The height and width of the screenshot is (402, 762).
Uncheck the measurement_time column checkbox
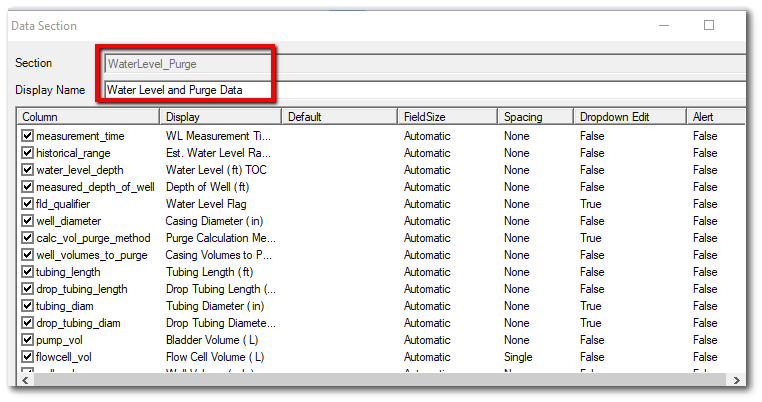pyautogui.click(x=28, y=136)
